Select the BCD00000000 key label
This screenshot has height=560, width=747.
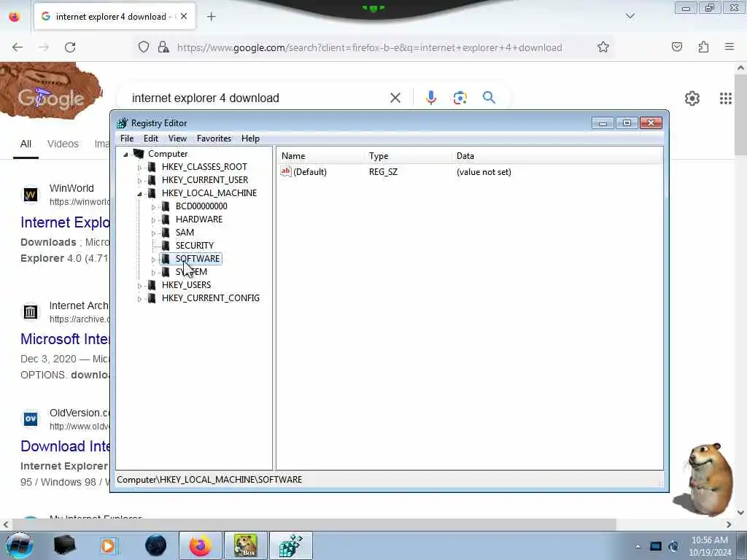(x=201, y=206)
